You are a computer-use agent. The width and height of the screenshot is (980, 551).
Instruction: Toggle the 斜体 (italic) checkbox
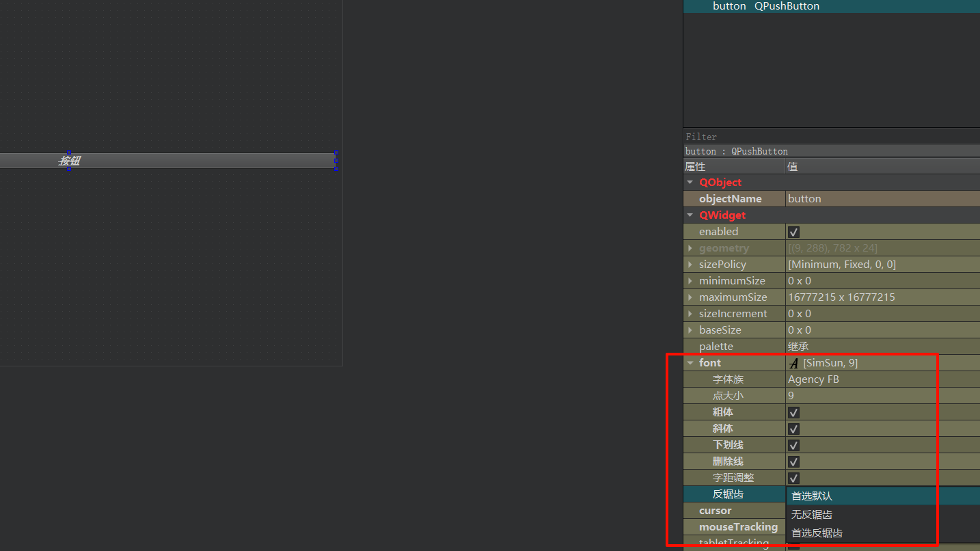(793, 429)
